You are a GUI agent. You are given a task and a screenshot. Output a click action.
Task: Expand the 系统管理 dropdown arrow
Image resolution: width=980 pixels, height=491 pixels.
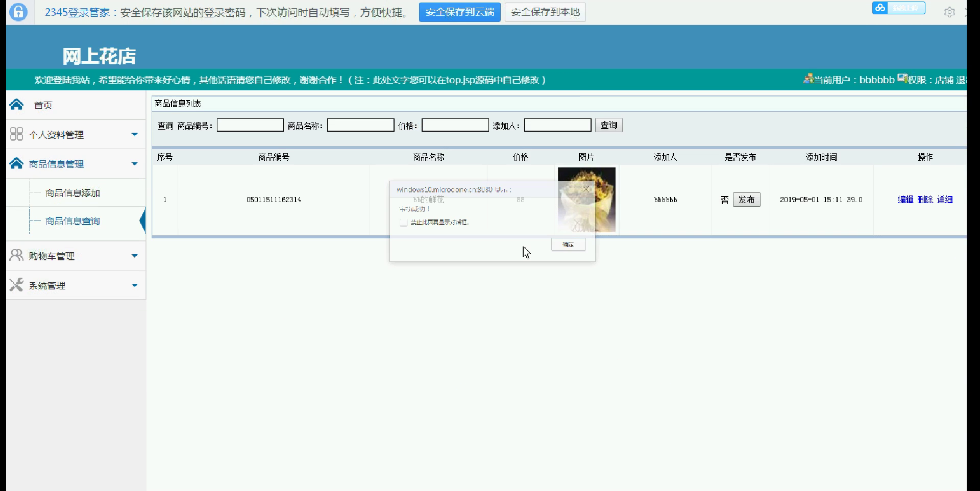(x=135, y=285)
